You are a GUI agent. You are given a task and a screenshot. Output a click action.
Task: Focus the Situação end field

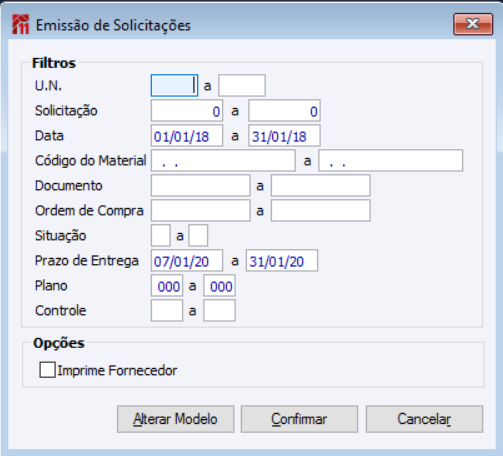click(198, 236)
